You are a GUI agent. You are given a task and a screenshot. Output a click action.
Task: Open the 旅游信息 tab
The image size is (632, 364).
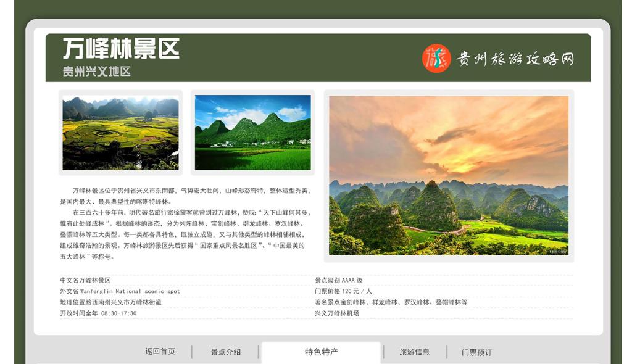tap(414, 352)
